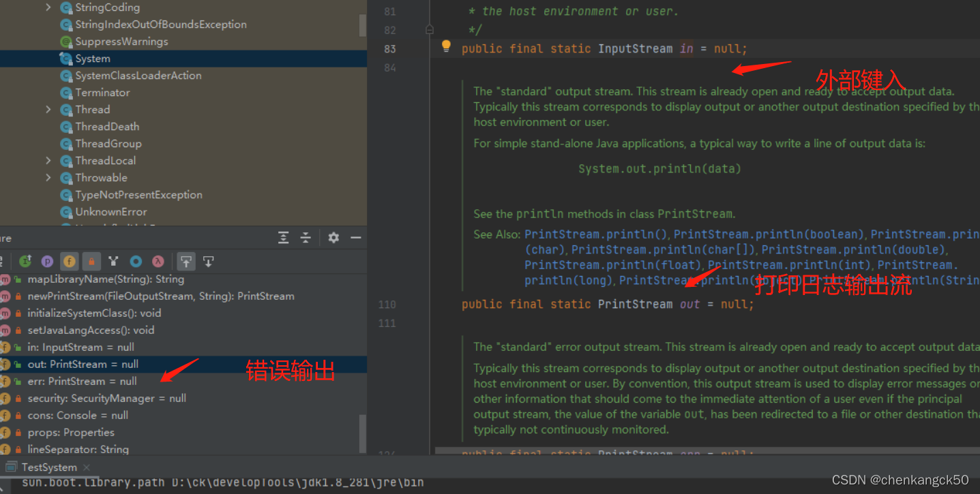The width and height of the screenshot is (980, 494).
Task: Toggle Show Lambdas filter
Action: click(158, 261)
